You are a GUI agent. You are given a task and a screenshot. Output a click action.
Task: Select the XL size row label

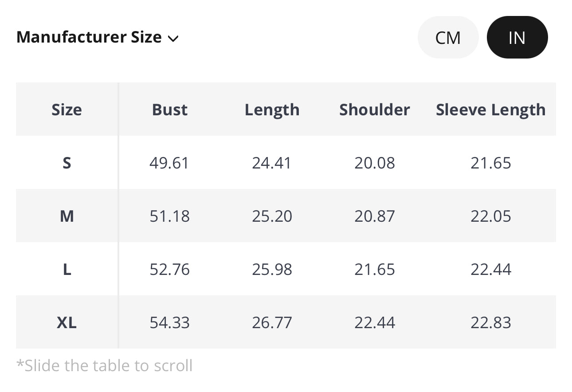pyautogui.click(x=67, y=322)
